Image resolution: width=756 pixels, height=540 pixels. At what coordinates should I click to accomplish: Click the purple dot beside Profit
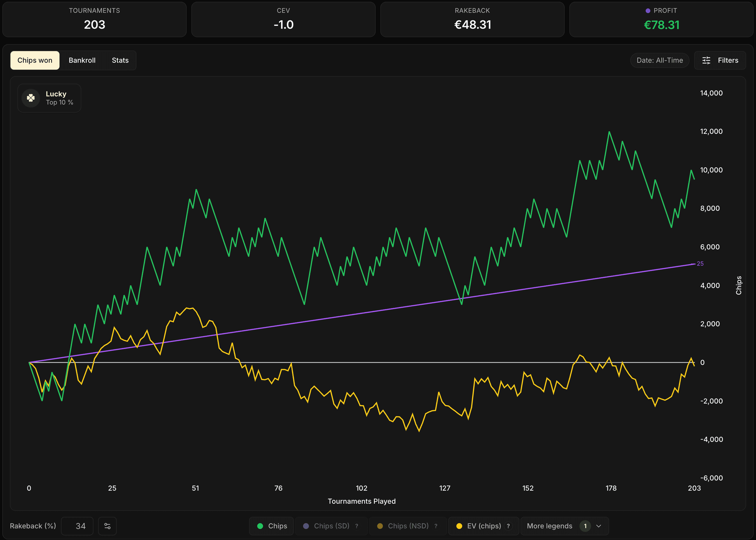tap(648, 11)
